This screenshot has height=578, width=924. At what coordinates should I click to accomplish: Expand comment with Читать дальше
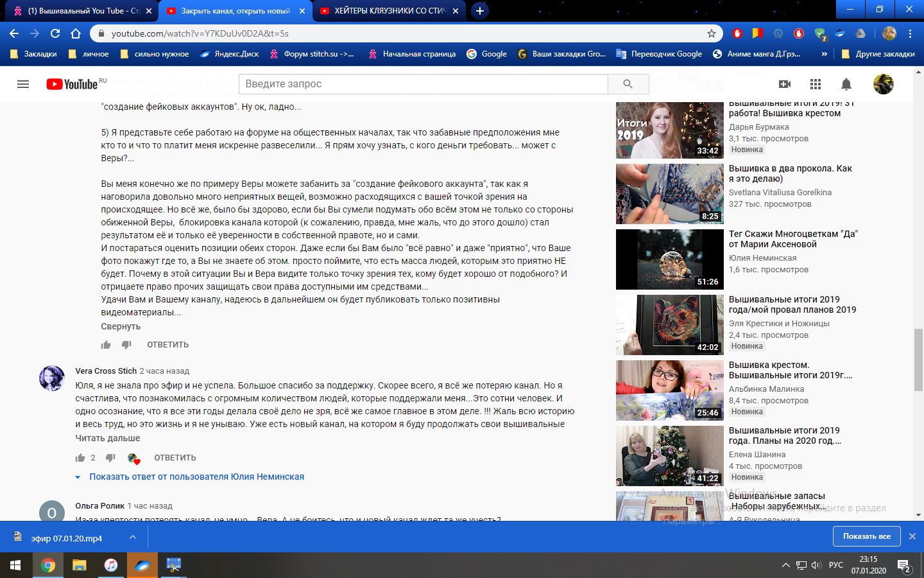coord(107,438)
